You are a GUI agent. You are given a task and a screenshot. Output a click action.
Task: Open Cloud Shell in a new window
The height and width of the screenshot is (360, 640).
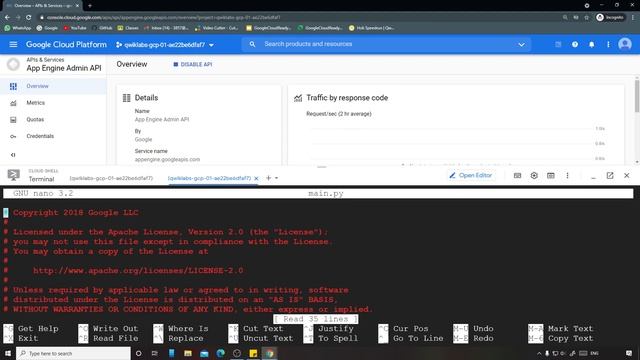(610, 176)
